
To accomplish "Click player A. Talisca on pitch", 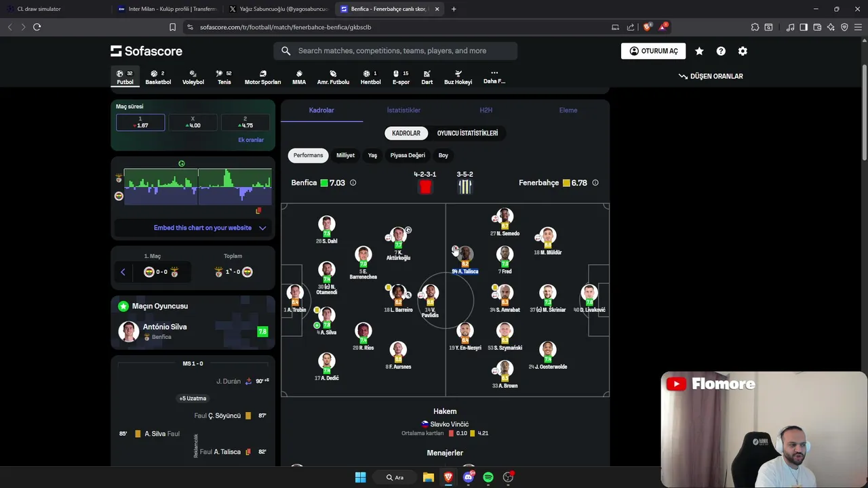I will (465, 260).
